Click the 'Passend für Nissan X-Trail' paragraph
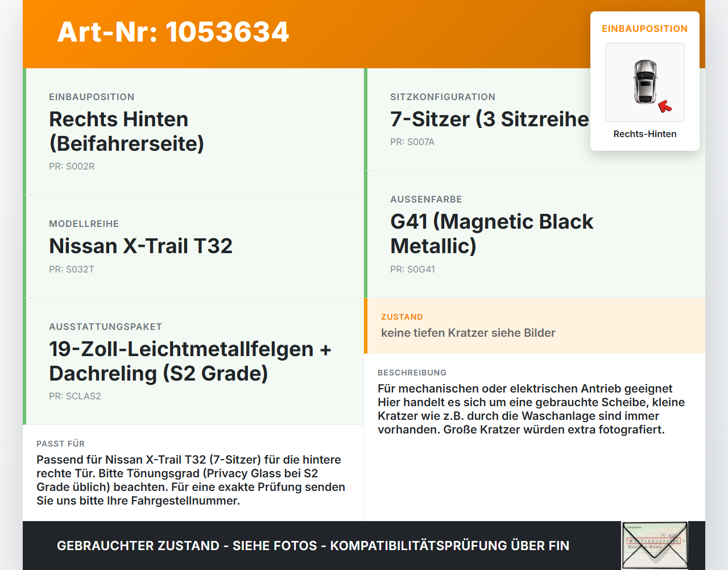This screenshot has height=570, width=728. [x=191, y=480]
